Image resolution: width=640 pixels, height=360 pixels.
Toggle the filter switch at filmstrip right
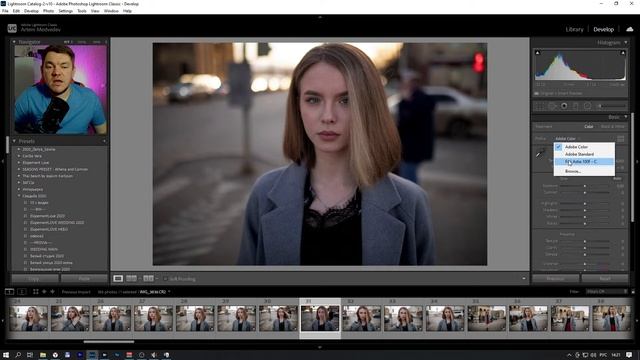tap(633, 291)
